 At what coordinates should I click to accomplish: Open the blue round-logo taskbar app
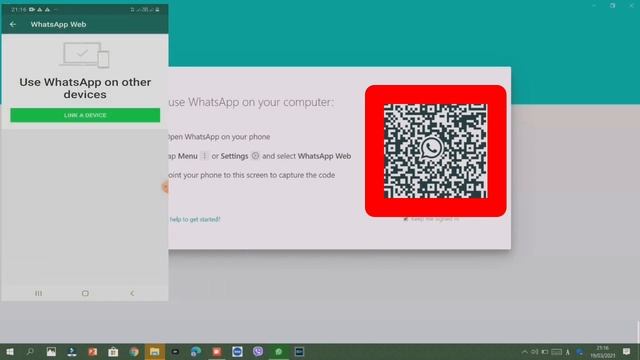[237, 352]
